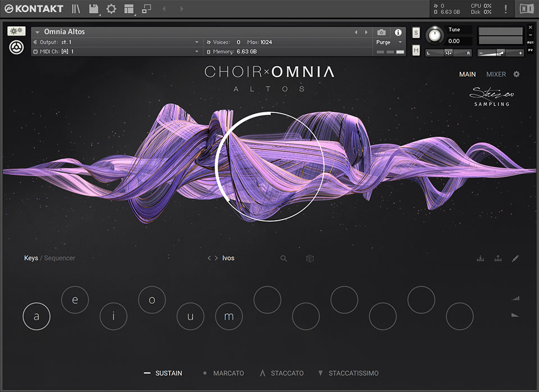This screenshot has height=392, width=539.
Task: Go to next instrument arrow
Action: tap(366, 32)
